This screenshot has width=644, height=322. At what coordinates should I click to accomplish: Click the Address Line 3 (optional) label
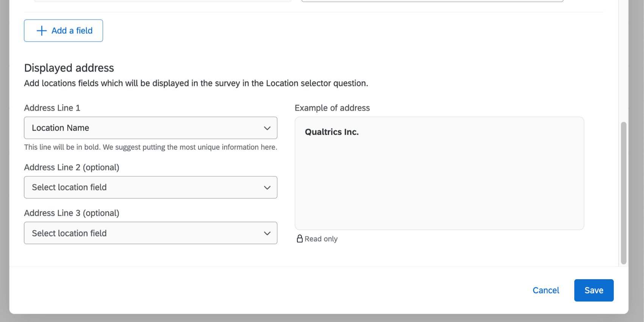(x=72, y=213)
